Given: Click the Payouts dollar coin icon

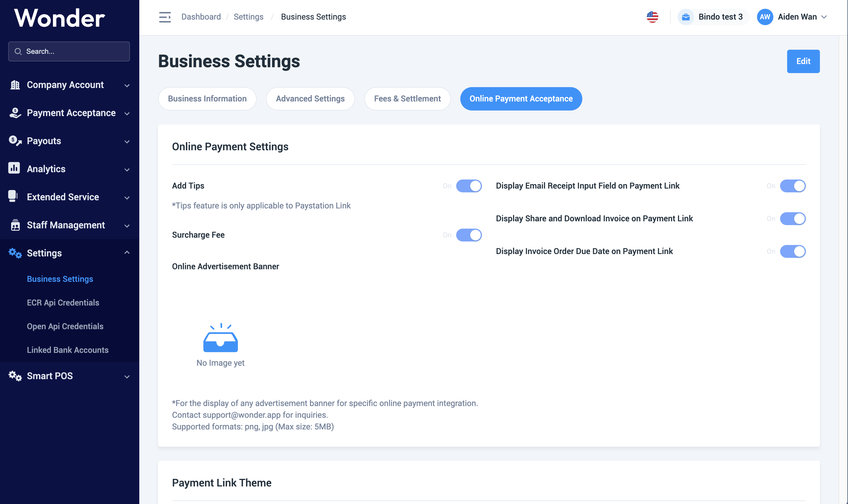Looking at the screenshot, I should (15, 141).
